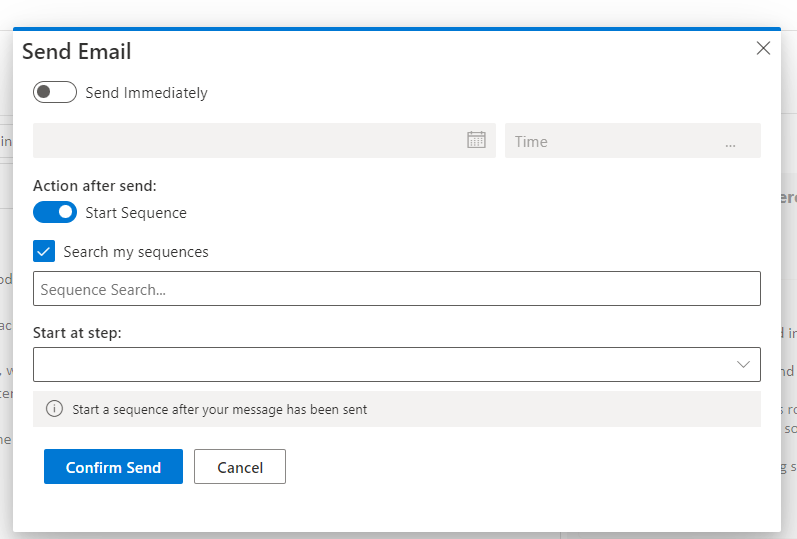Screen dimensions: 797x539
Task: Click into the Sequence Search box
Action: coord(396,289)
